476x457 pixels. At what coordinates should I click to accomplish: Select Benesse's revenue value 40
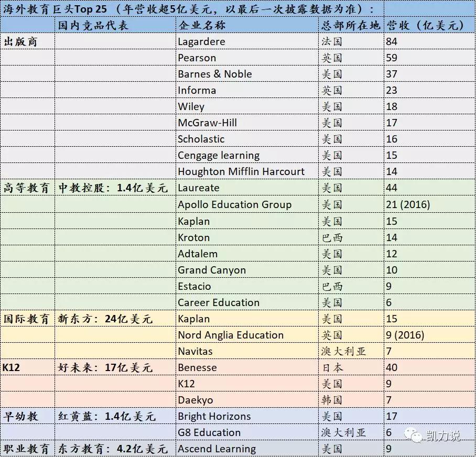392,367
